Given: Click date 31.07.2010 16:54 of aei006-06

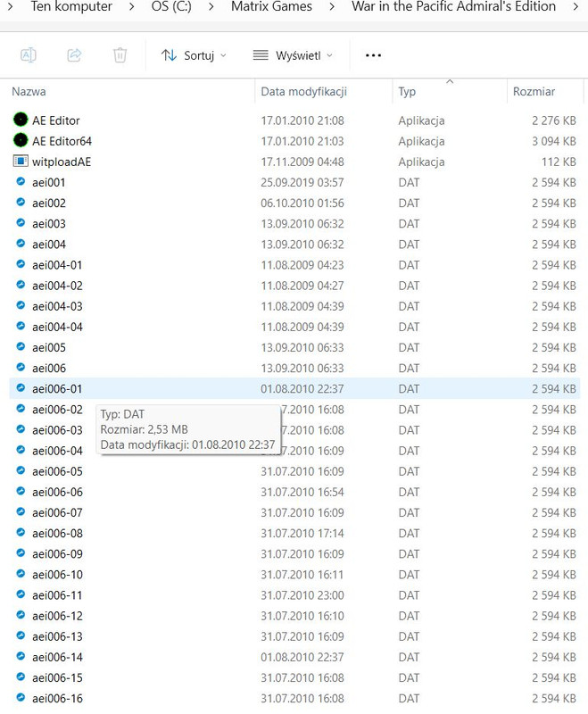Looking at the screenshot, I should coord(302,493).
